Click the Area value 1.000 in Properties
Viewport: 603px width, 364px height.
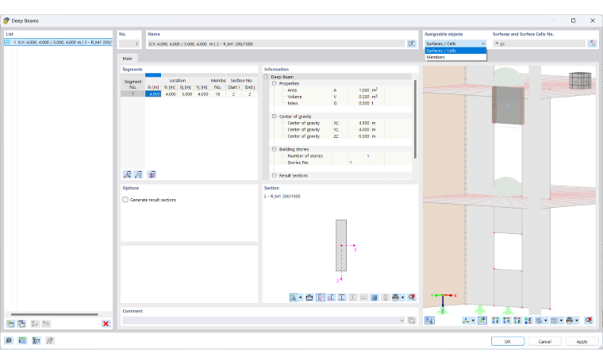(x=364, y=90)
